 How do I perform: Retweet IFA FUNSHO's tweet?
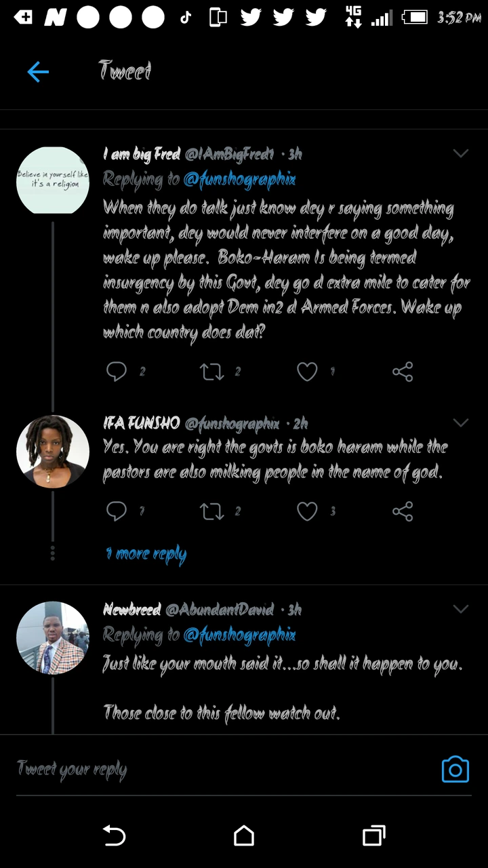click(212, 511)
